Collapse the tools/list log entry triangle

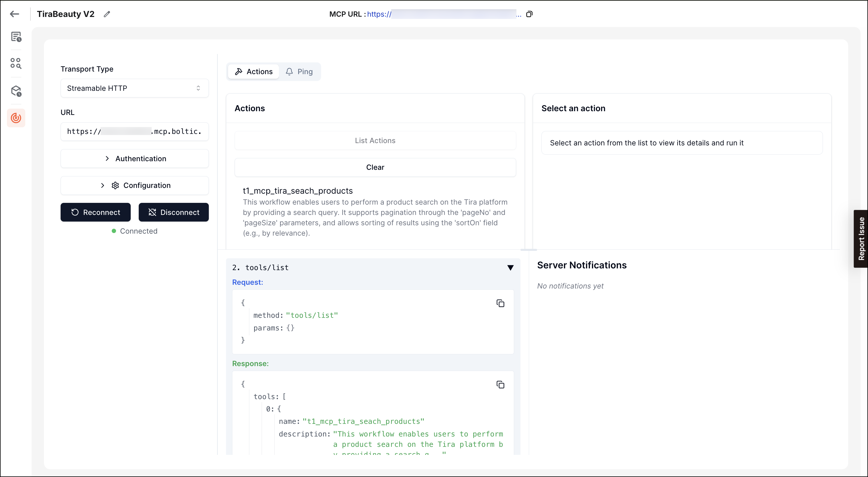510,268
